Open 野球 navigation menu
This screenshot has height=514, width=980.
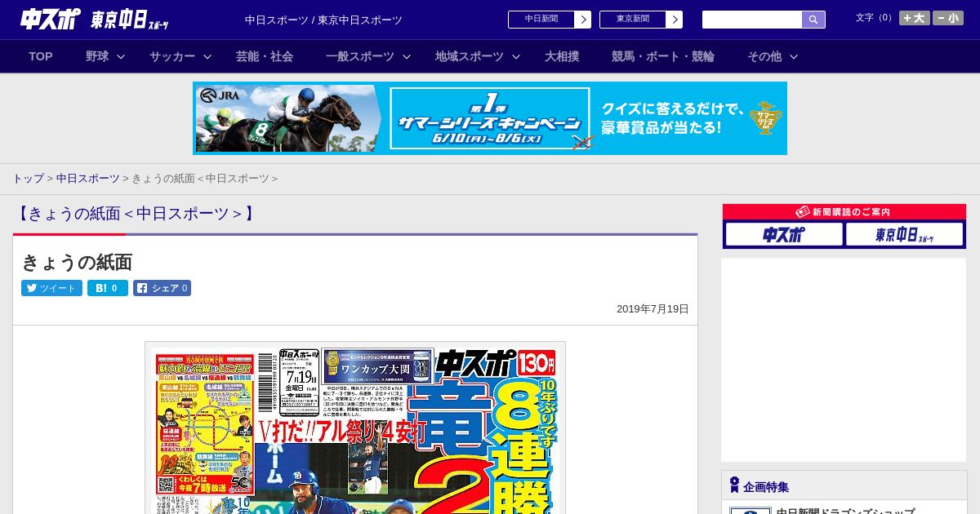97,56
